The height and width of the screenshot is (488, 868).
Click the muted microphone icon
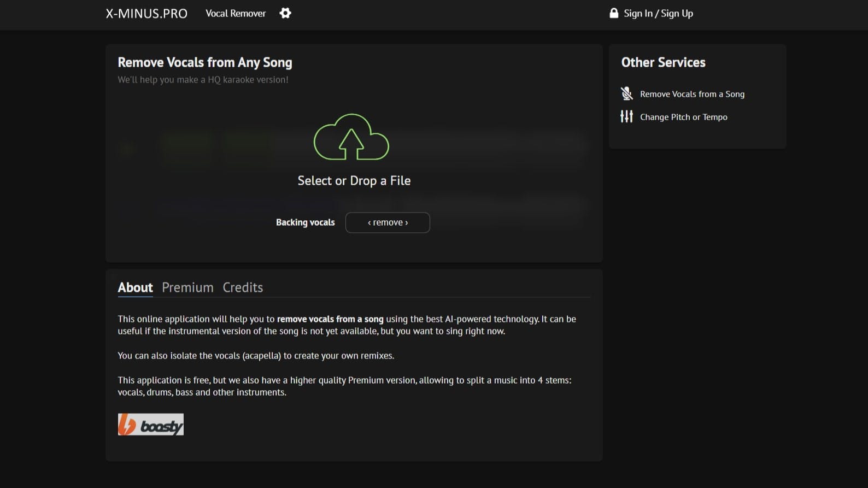(x=626, y=93)
